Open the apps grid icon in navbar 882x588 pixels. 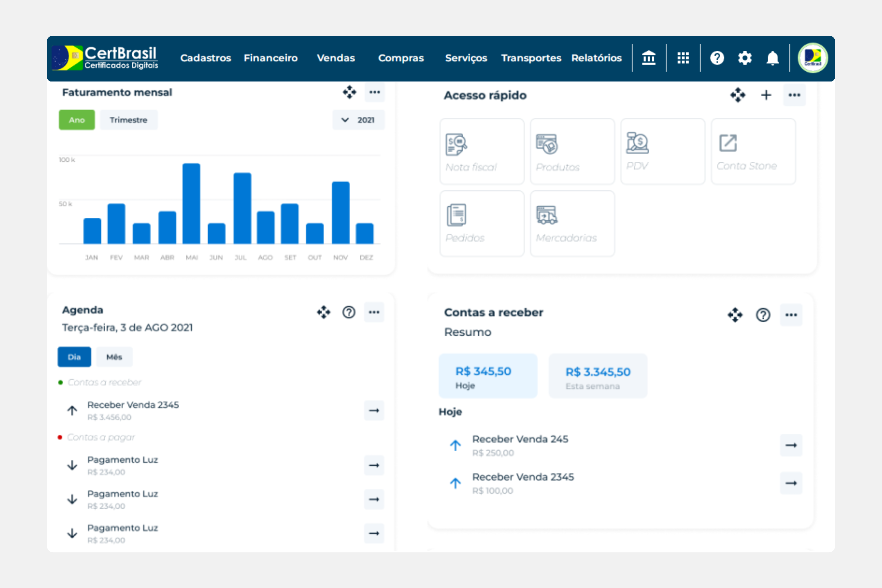pyautogui.click(x=683, y=58)
